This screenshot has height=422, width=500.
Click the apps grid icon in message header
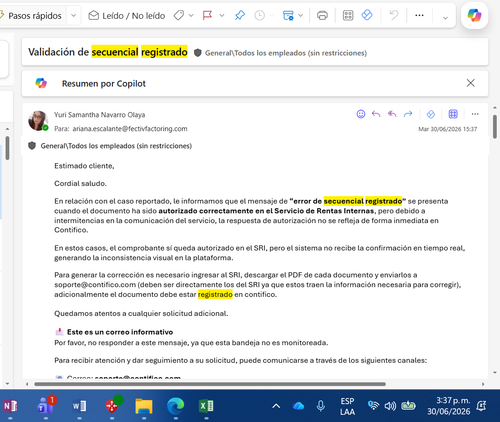click(x=453, y=114)
